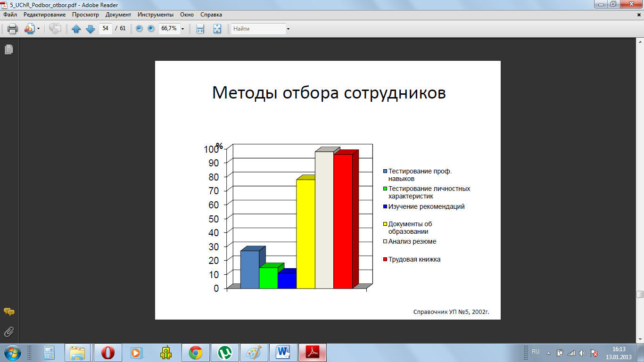This screenshot has height=362, width=644.
Task: Open the collaborate icon's dropdown arrow
Action: click(39, 29)
